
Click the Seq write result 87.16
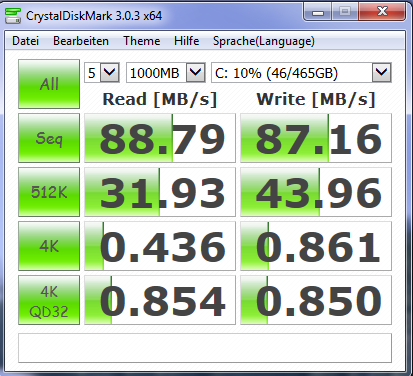(x=316, y=138)
